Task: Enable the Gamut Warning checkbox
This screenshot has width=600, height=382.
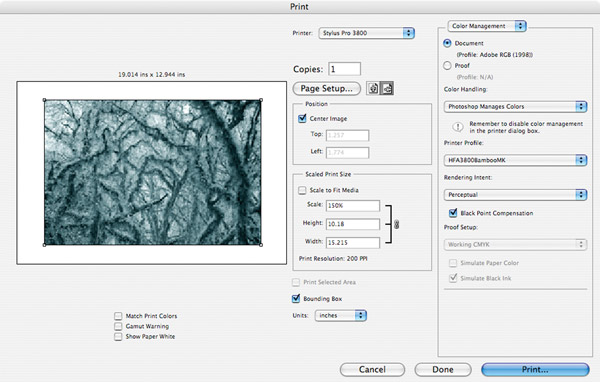Action: click(x=118, y=326)
